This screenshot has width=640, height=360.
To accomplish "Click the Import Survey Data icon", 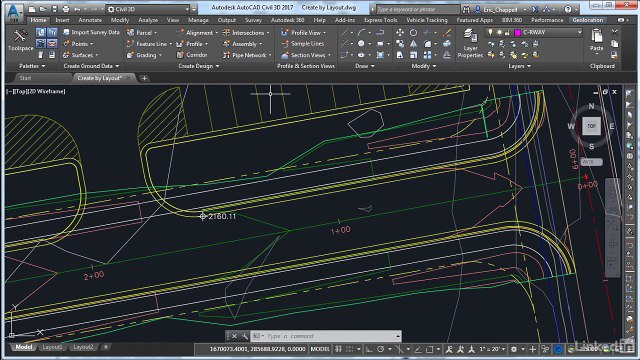I will pos(66,32).
